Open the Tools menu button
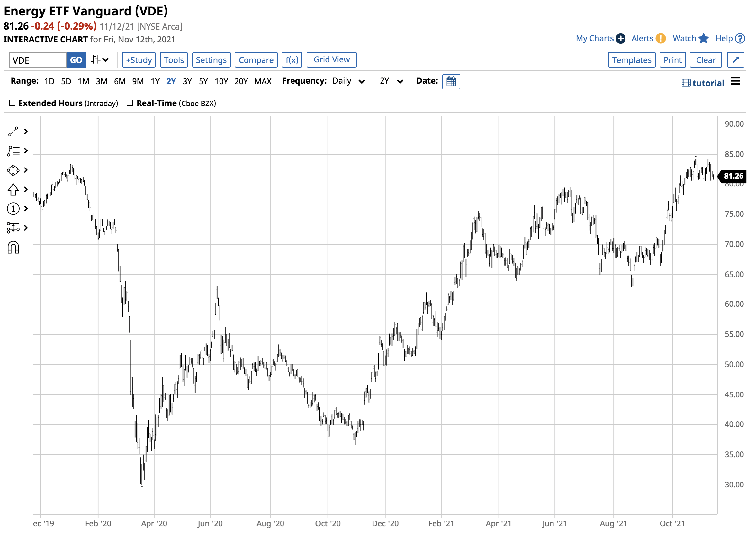The height and width of the screenshot is (535, 756). pyautogui.click(x=174, y=60)
